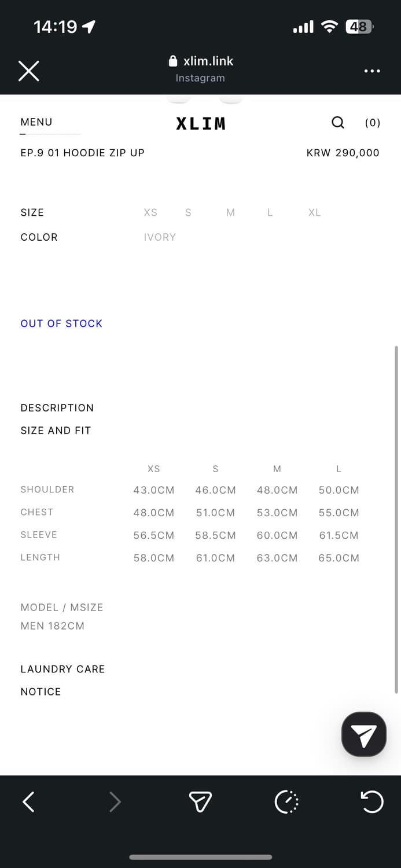Expand the NOTICE section

tap(41, 692)
